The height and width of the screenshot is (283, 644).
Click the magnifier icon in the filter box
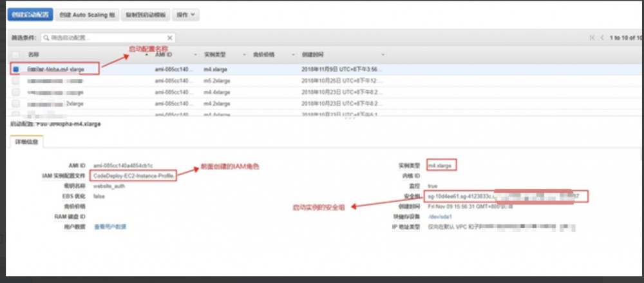point(46,38)
